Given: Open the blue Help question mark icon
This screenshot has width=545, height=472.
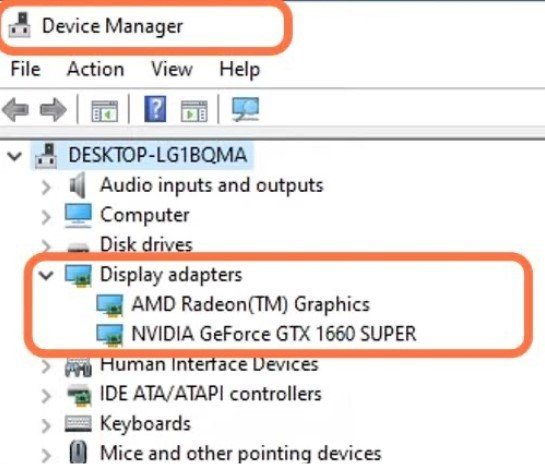Looking at the screenshot, I should point(155,109).
